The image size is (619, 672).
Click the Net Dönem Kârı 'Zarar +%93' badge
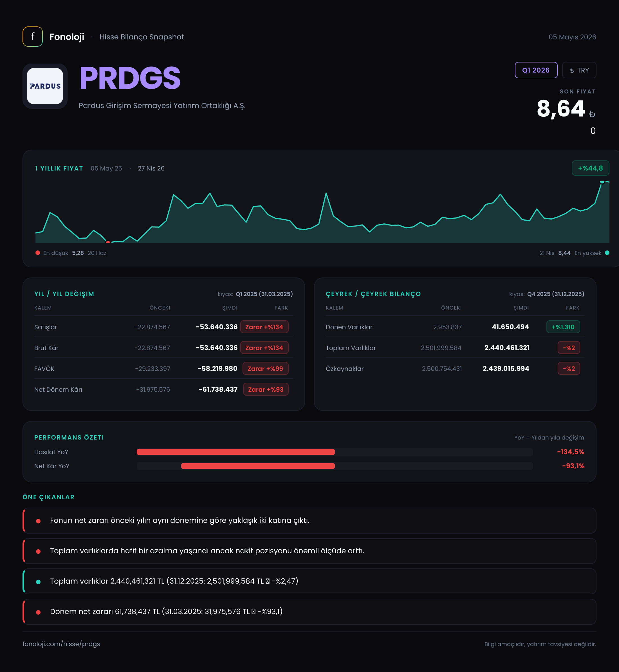coord(266,389)
